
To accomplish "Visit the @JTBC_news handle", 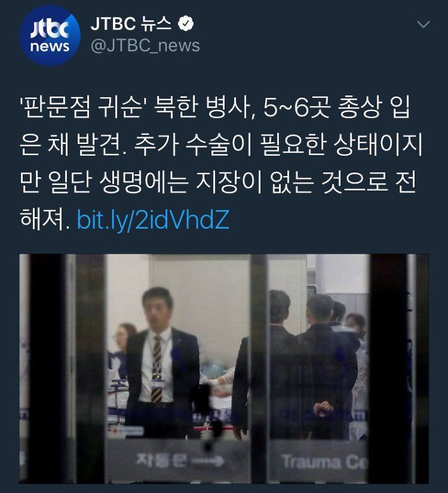I will point(145,46).
